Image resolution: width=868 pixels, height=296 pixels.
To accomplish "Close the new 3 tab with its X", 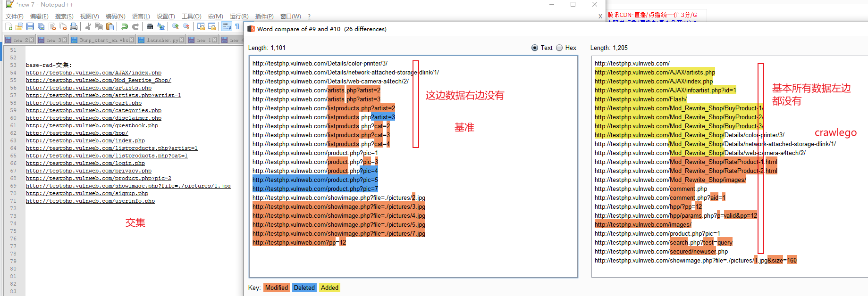I will click(x=65, y=40).
